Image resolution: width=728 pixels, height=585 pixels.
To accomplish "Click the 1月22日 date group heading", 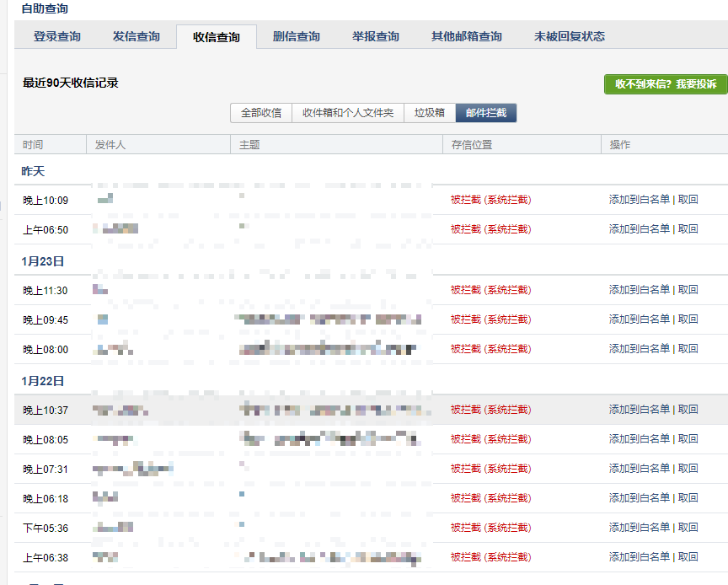I will point(43,381).
